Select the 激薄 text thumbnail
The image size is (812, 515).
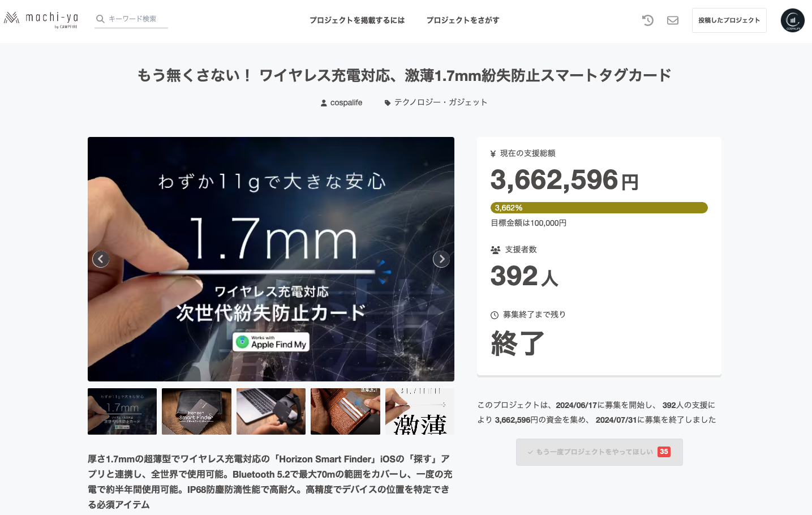point(420,411)
